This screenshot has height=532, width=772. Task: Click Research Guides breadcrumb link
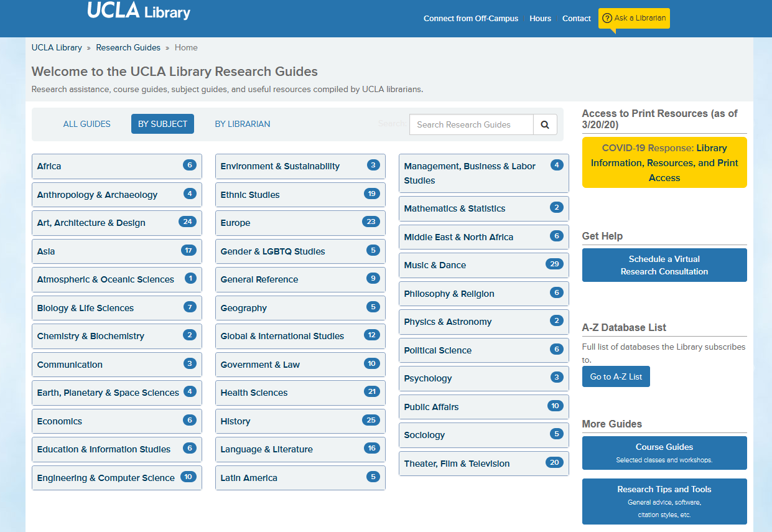(128, 47)
